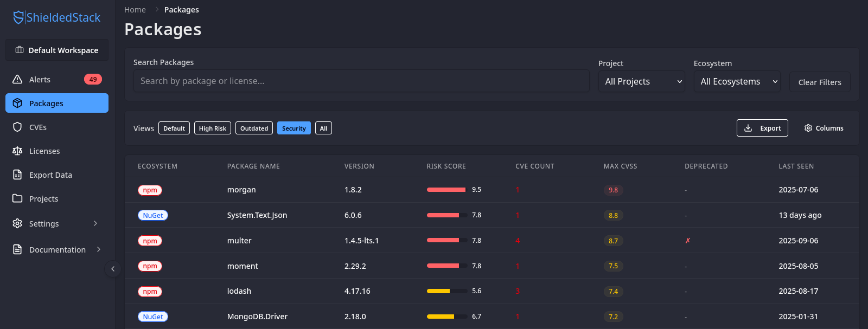
Task: Click the Documentation page icon
Action: 17,249
